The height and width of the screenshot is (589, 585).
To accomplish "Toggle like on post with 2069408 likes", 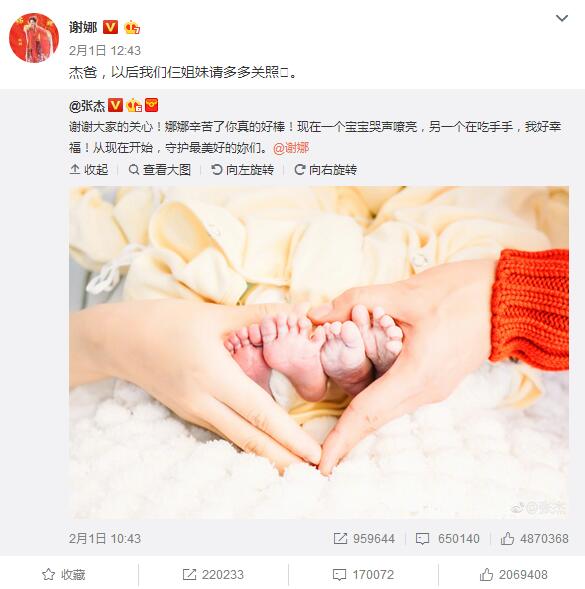I will click(x=514, y=575).
